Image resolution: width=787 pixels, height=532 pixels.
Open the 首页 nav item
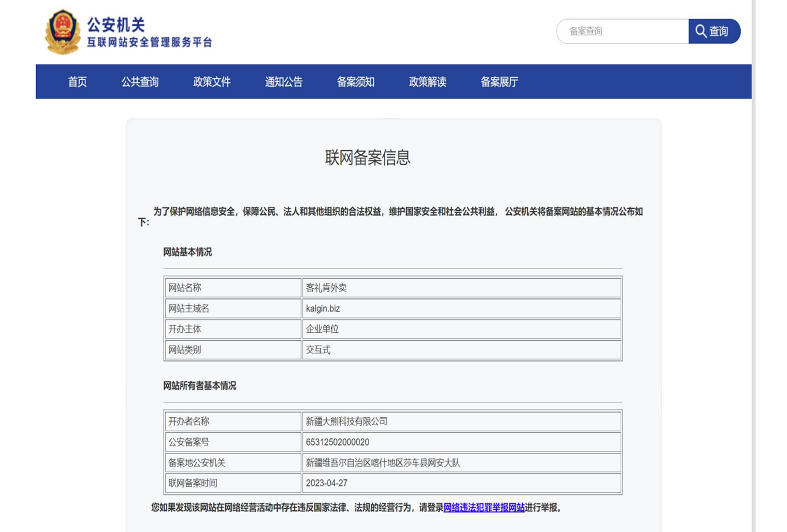(x=78, y=82)
